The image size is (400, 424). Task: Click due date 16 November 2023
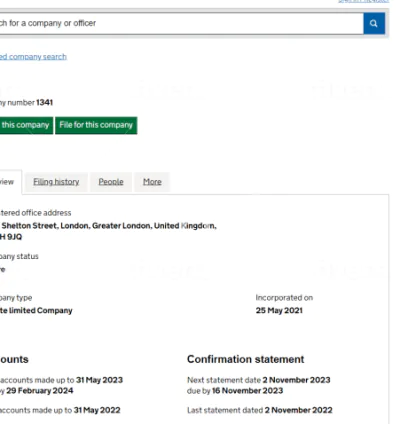coord(247,391)
